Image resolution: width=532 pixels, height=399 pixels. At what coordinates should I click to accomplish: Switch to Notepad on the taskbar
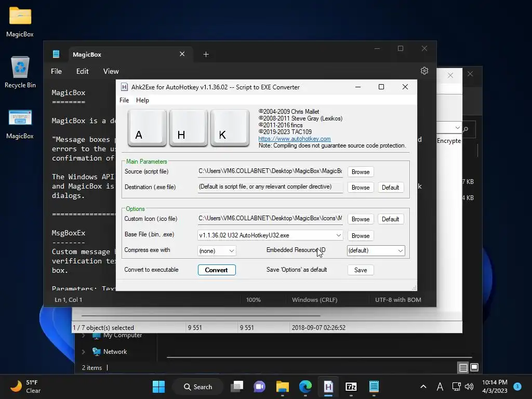374,387
